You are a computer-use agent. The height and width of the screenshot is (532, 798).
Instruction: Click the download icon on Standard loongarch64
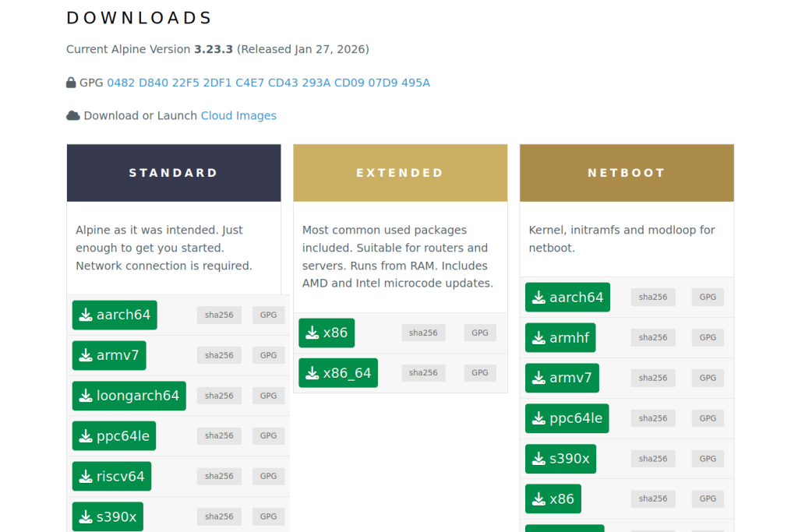tap(86, 396)
